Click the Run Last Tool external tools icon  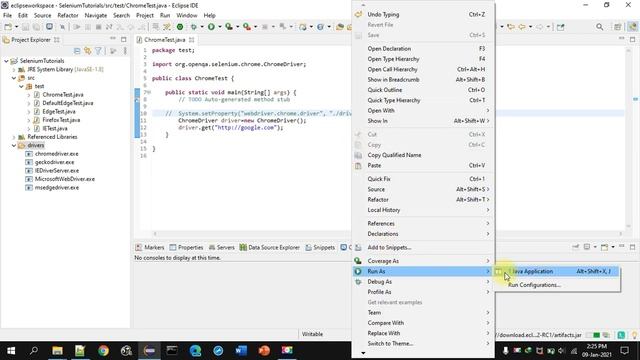tap(247, 27)
